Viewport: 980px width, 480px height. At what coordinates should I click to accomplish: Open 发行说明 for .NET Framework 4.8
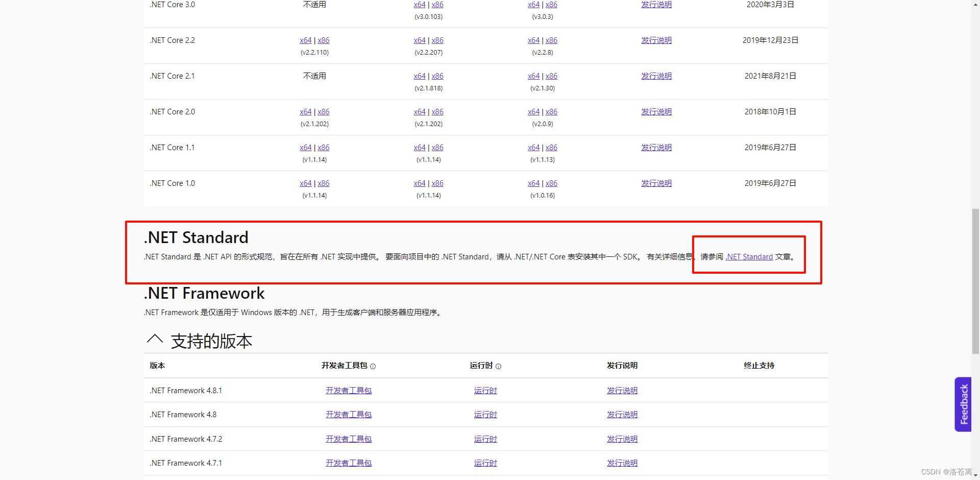(x=622, y=415)
